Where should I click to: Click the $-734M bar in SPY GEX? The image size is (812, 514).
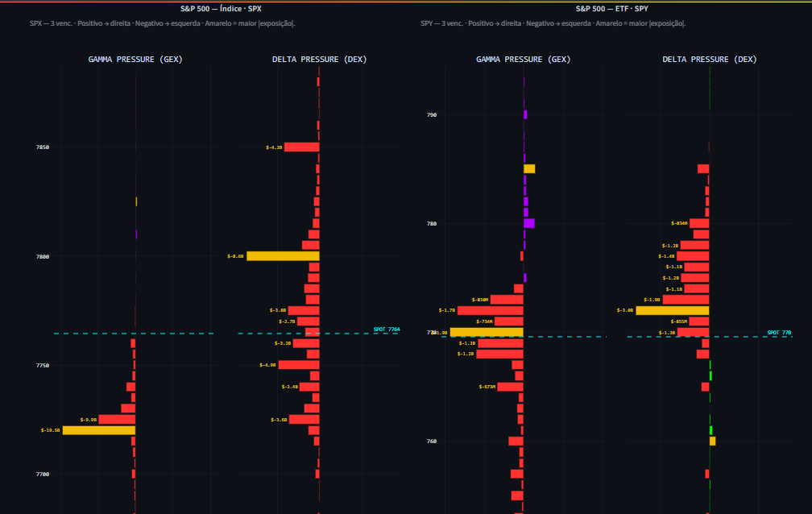click(x=509, y=321)
